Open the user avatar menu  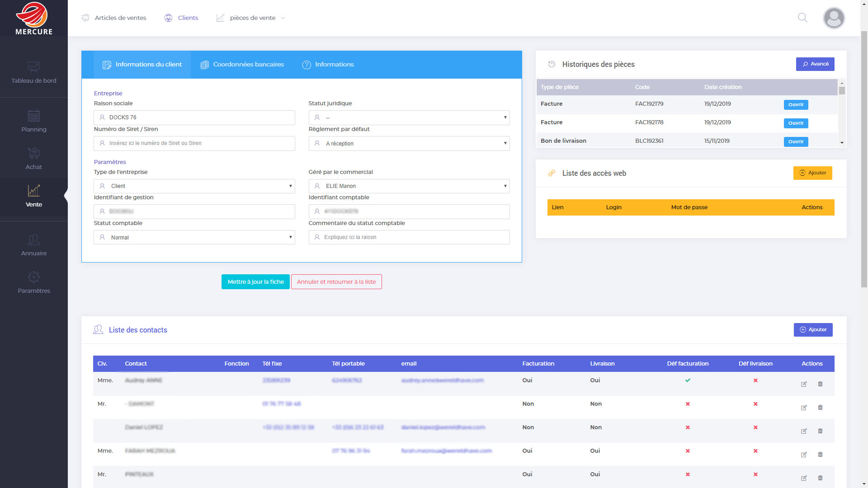834,18
